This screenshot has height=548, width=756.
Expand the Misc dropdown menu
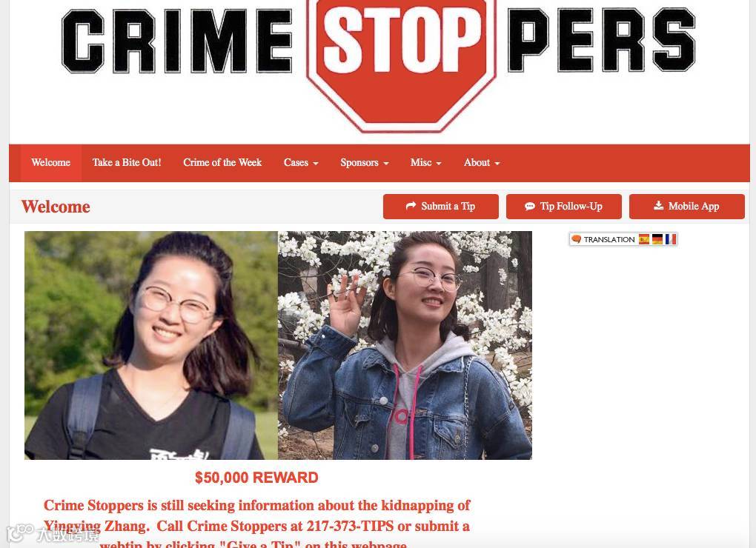[425, 163]
